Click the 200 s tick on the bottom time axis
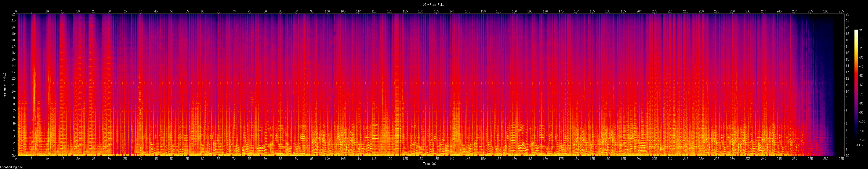The image size is (868, 169). tap(639, 158)
